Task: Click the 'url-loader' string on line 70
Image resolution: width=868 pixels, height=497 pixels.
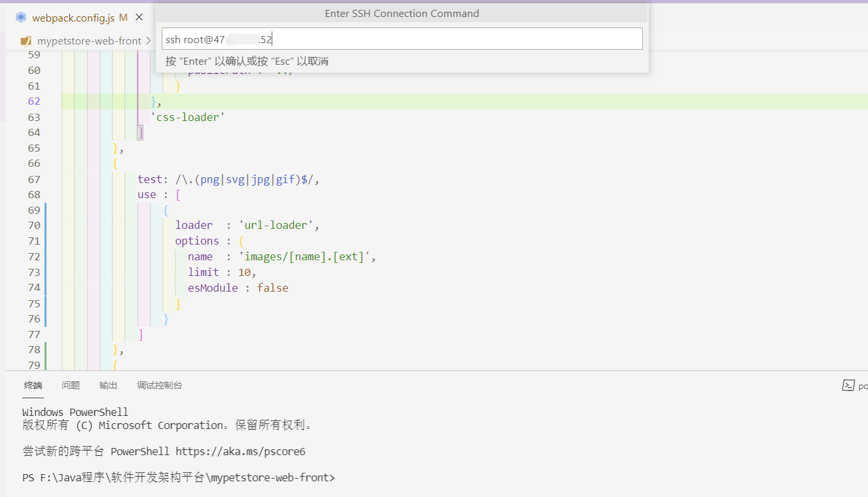Action: pos(275,225)
